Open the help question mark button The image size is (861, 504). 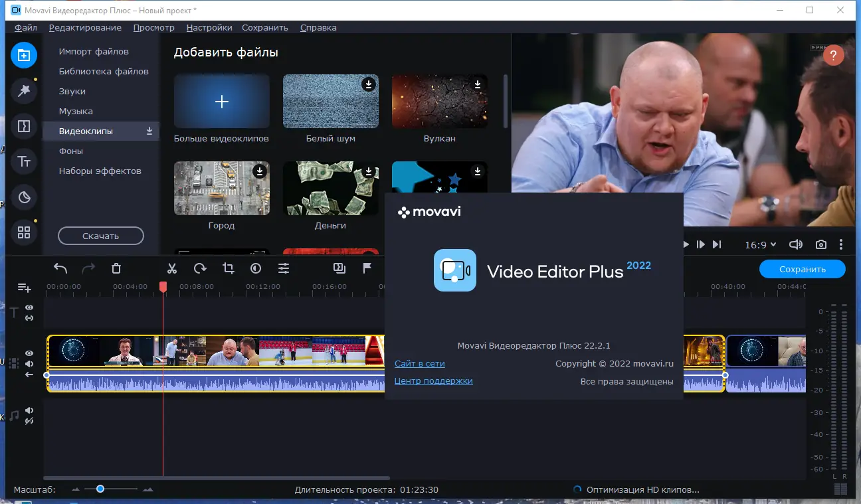(x=834, y=54)
